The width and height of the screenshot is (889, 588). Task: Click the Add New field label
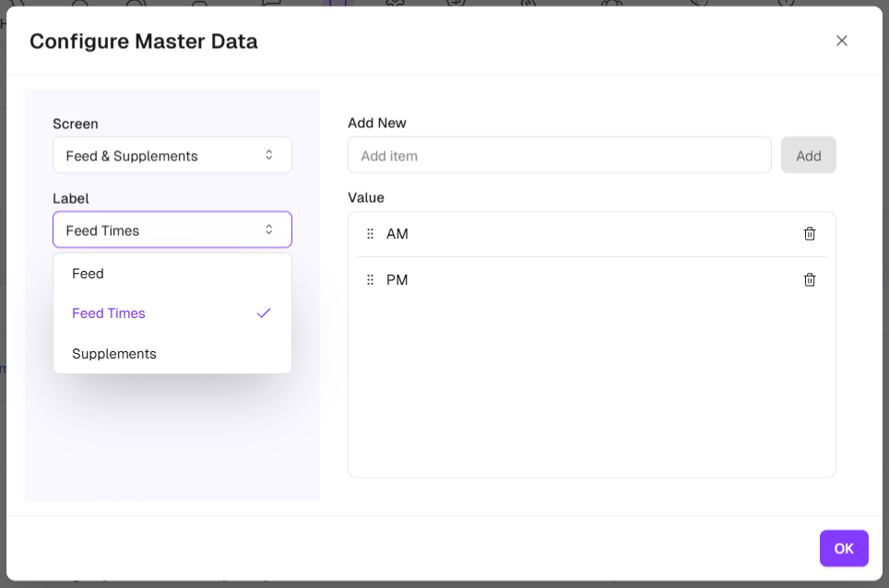[377, 123]
